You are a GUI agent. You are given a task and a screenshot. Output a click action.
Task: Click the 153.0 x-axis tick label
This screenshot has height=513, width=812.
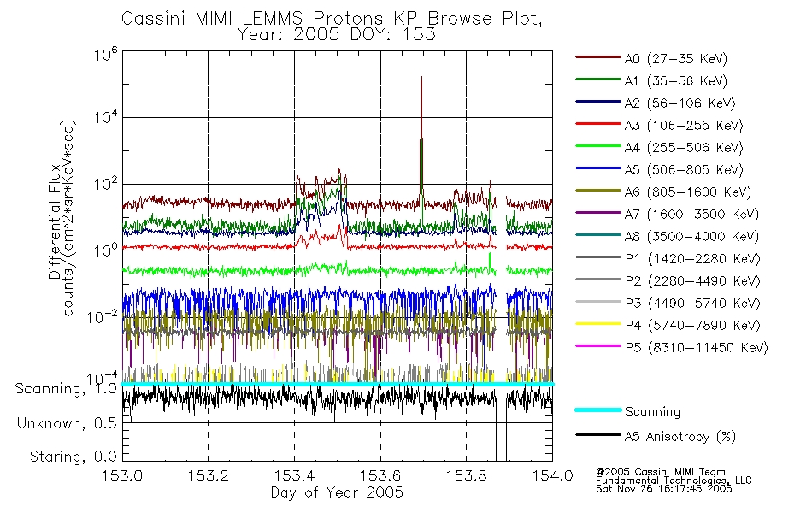(122, 475)
